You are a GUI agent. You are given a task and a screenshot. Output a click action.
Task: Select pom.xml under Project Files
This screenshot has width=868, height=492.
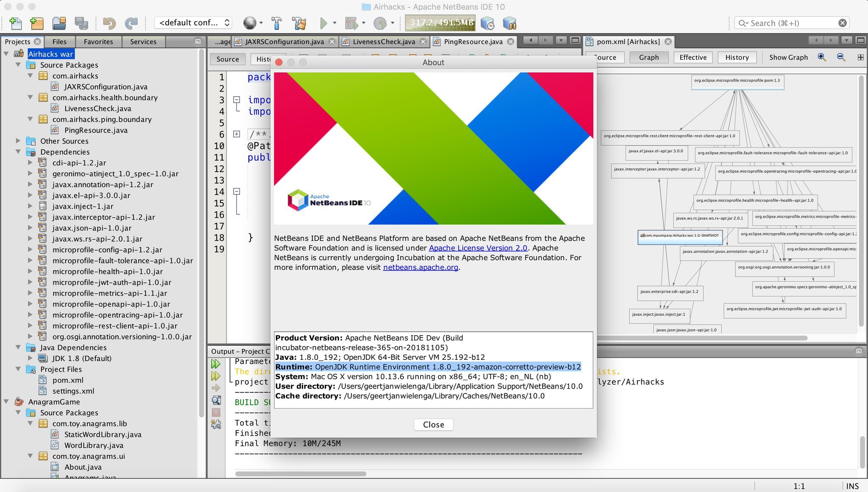[68, 380]
